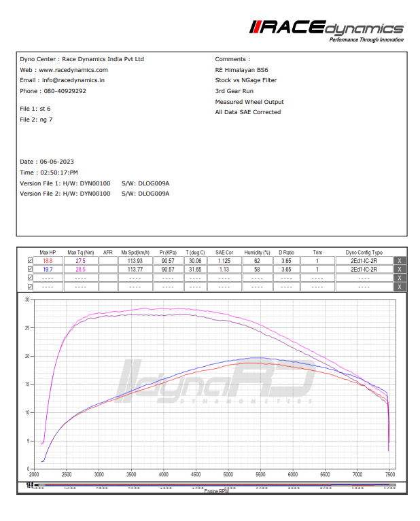Uncheck the 18.8 HP run checkbox

tap(29, 260)
